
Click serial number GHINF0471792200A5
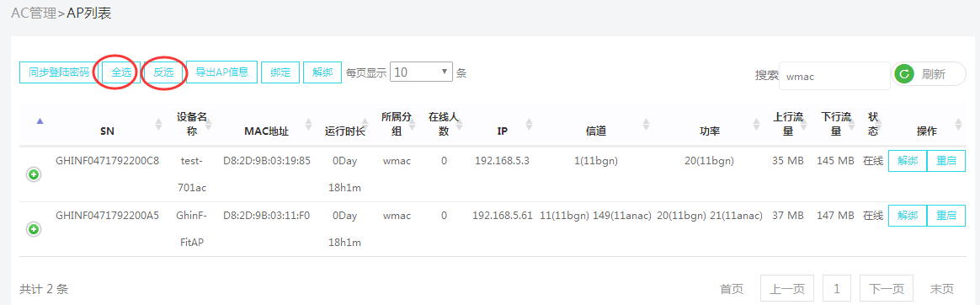(x=107, y=216)
